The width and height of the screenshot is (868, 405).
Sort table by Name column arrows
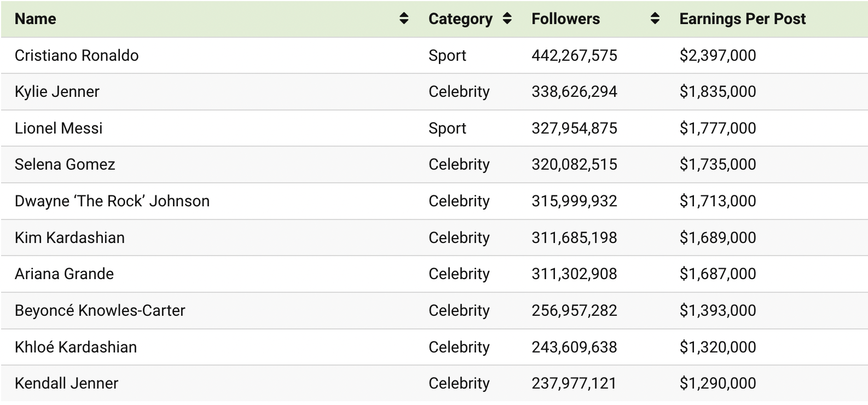(404, 19)
